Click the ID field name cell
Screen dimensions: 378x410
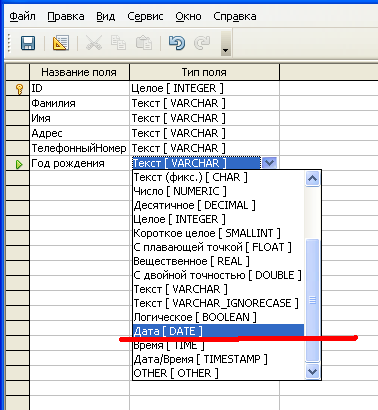click(79, 88)
